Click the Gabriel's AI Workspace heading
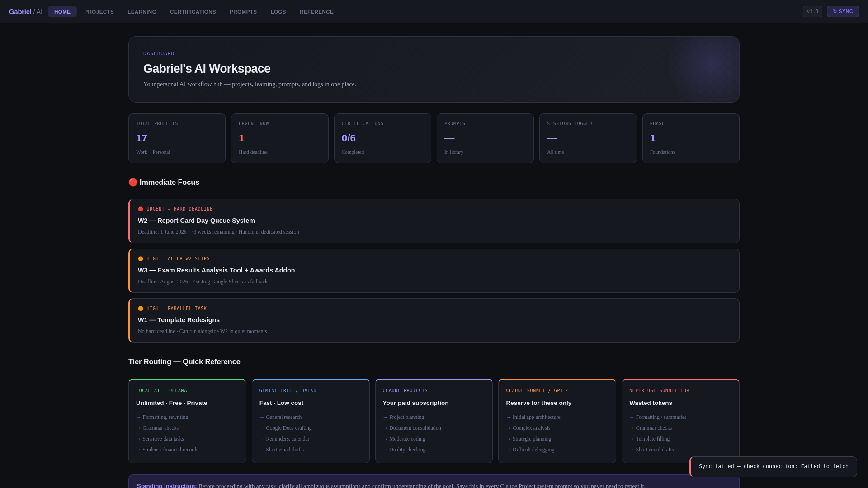 207,69
